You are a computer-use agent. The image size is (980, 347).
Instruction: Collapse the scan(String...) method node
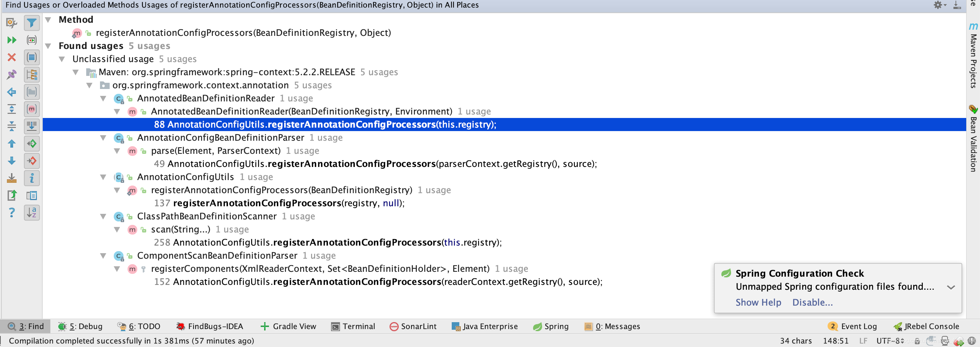point(117,229)
